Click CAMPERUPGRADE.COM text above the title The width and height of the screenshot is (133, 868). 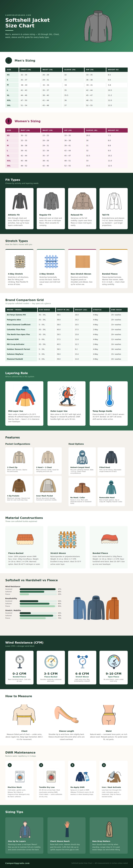coord(18,15)
